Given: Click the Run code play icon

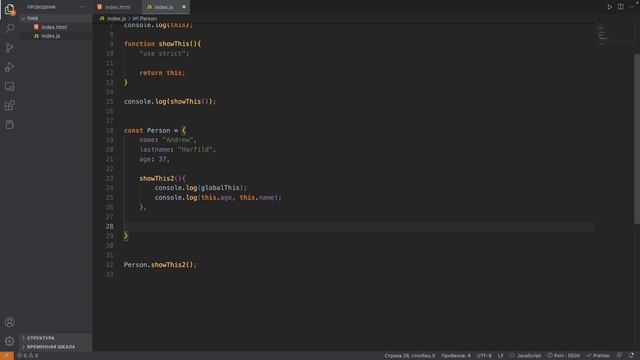Looking at the screenshot, I should [609, 7].
